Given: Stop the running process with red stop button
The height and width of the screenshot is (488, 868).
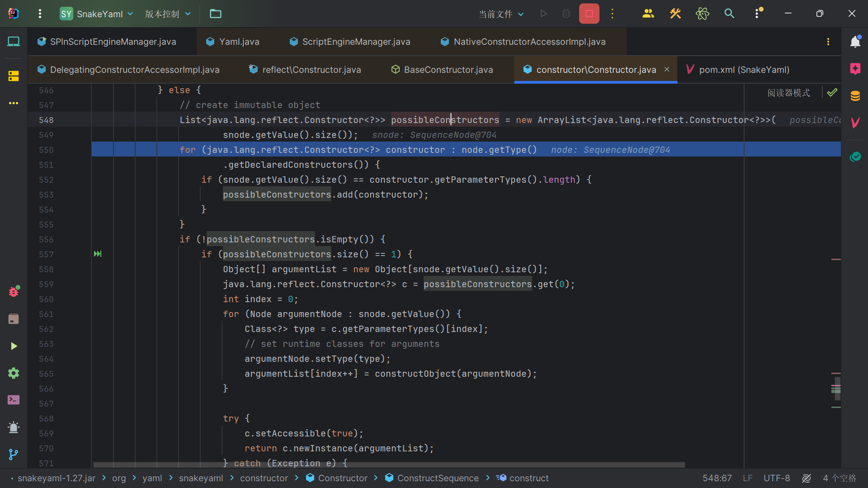Looking at the screenshot, I should click(x=589, y=14).
